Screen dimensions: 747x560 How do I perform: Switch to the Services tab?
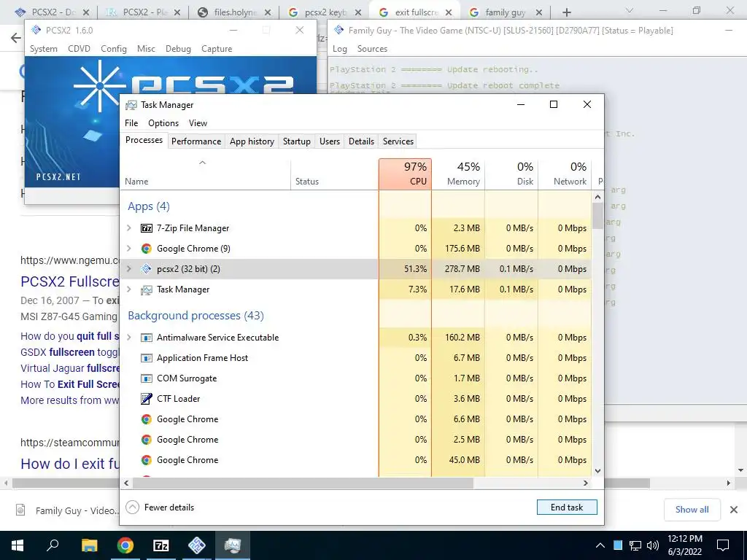tap(398, 141)
